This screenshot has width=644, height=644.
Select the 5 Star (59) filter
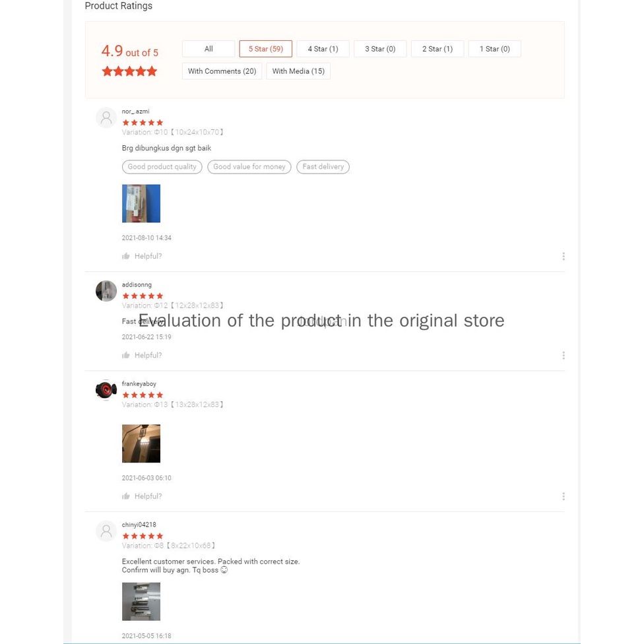(x=265, y=49)
